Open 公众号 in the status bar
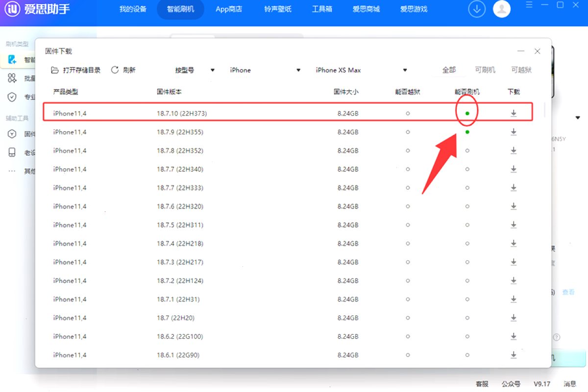Viewport: 588px width, 392px height. 511,384
